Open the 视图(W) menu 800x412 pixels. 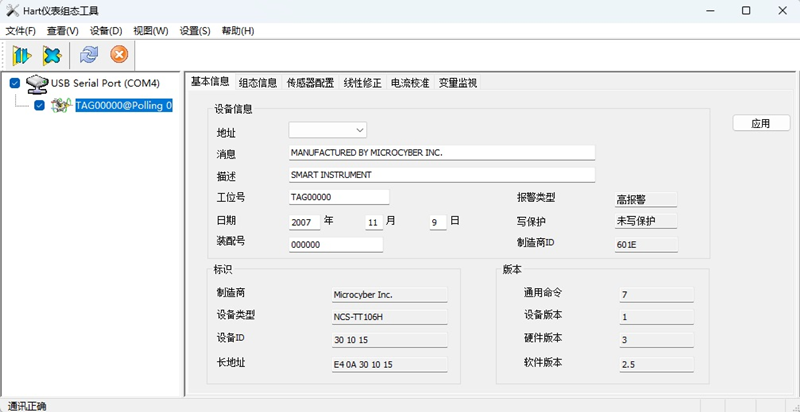(x=151, y=31)
